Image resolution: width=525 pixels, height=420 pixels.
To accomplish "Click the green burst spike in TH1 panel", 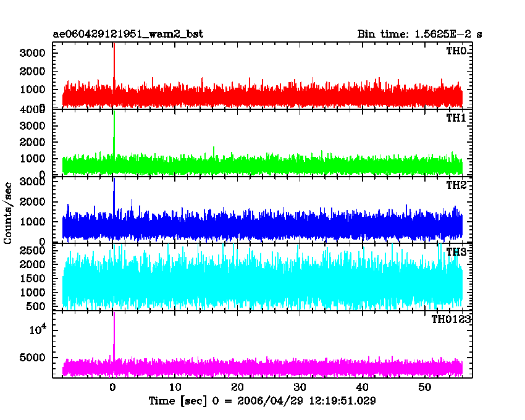I will click(114, 132).
